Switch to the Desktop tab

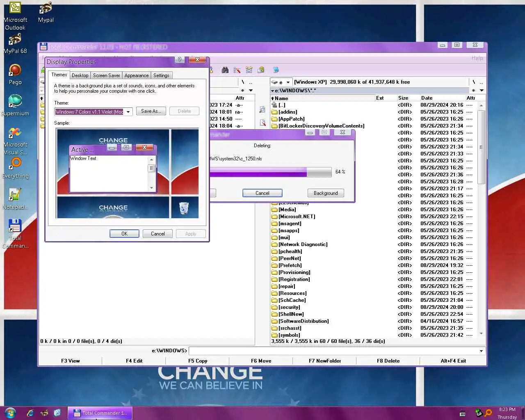pyautogui.click(x=80, y=75)
